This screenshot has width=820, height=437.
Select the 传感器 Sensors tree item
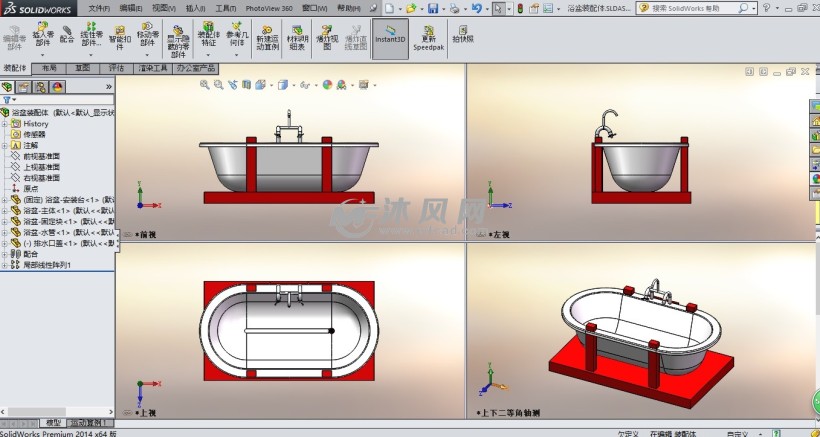pos(34,134)
